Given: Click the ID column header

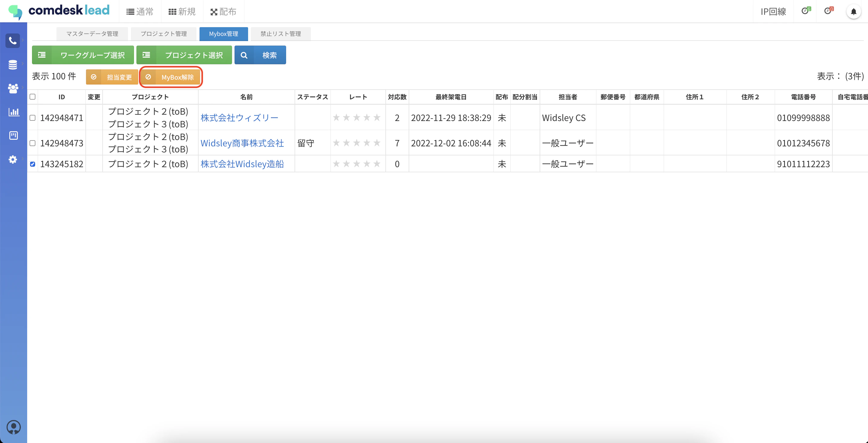Looking at the screenshot, I should [x=62, y=97].
